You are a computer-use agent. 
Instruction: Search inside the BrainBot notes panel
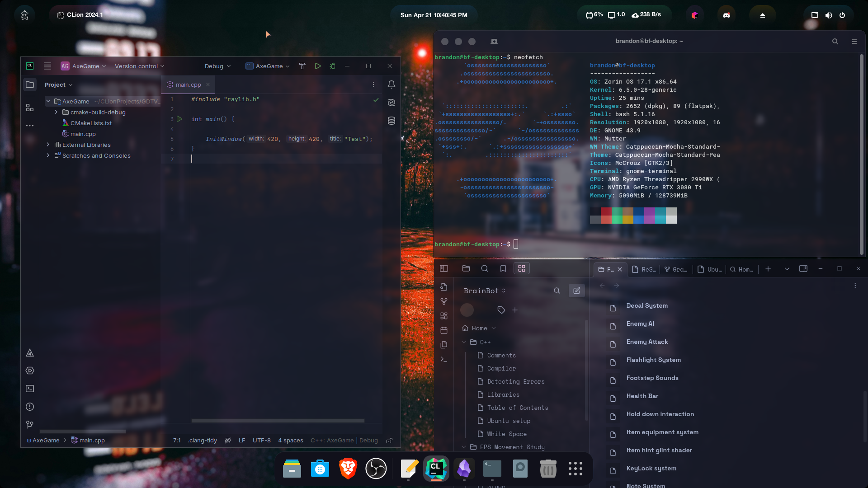(557, 291)
